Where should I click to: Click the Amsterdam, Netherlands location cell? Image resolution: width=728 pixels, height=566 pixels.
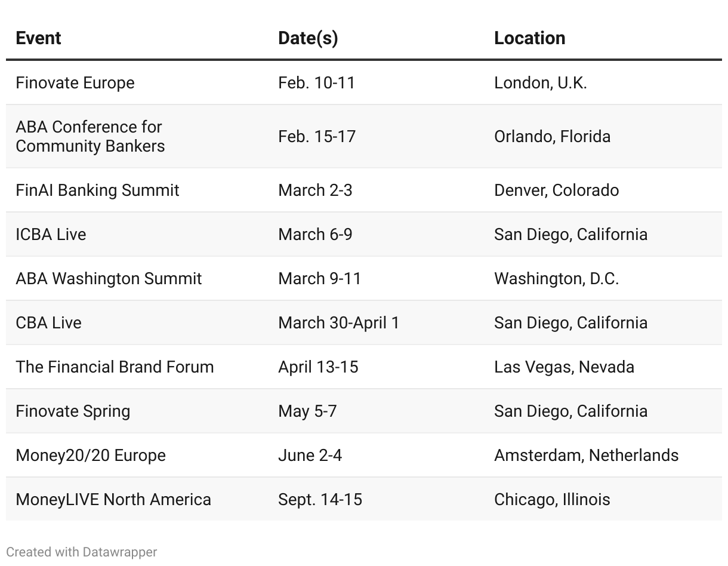tap(586, 456)
